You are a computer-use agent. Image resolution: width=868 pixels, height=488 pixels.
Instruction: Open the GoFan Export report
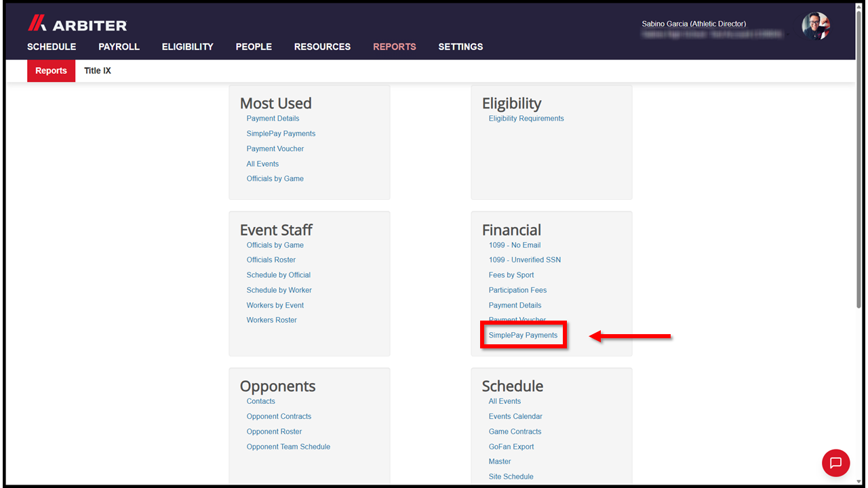[x=511, y=447]
